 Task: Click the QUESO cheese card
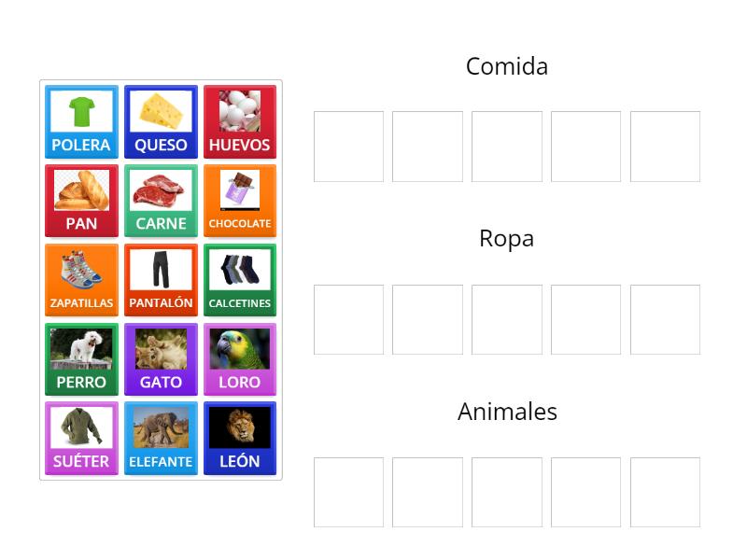click(x=161, y=121)
